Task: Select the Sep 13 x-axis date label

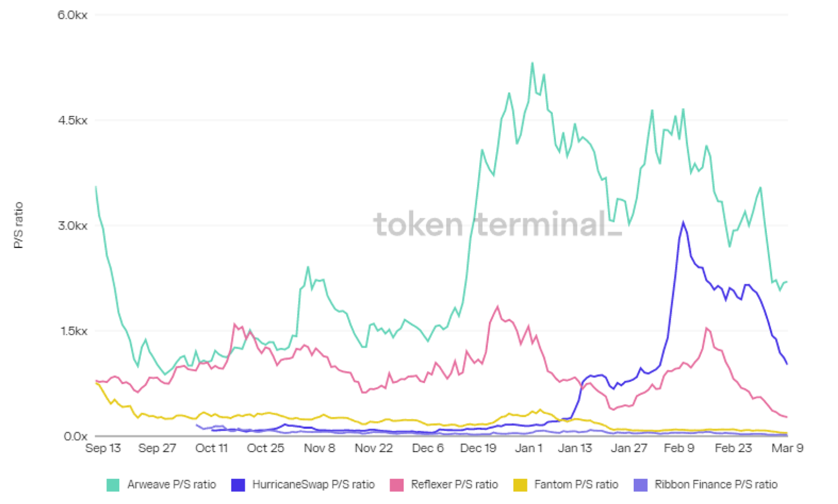Action: point(103,448)
